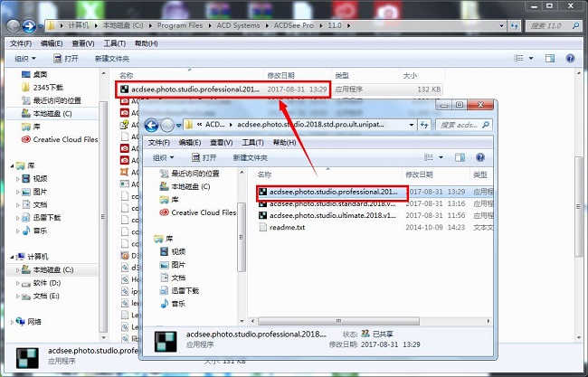588x377 pixels.
Task: Open 文件(F) menu in front window
Action: tap(158, 143)
